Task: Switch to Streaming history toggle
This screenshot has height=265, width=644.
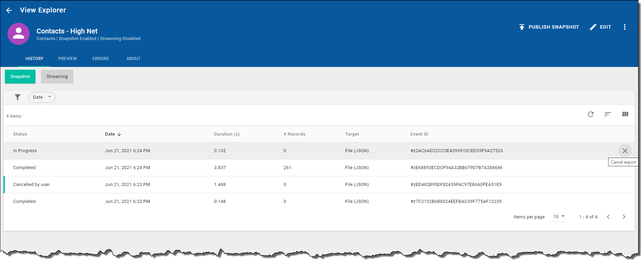Action: point(57,77)
